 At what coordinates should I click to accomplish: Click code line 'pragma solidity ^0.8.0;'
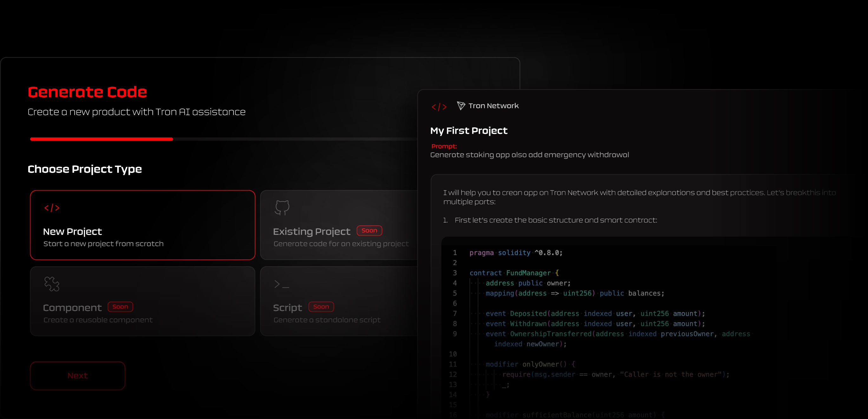516,253
